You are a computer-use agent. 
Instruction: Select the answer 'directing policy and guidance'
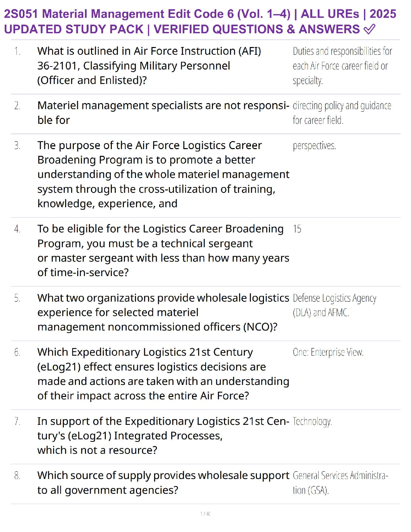point(342,113)
